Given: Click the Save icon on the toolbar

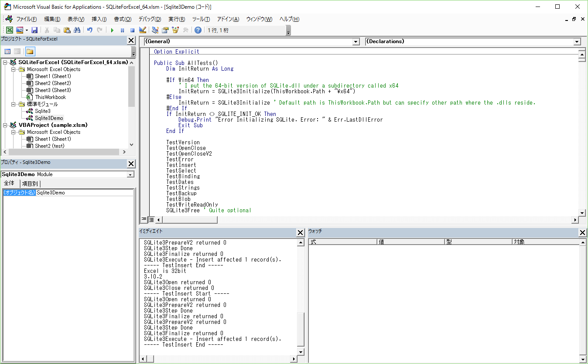Looking at the screenshot, I should point(35,30).
